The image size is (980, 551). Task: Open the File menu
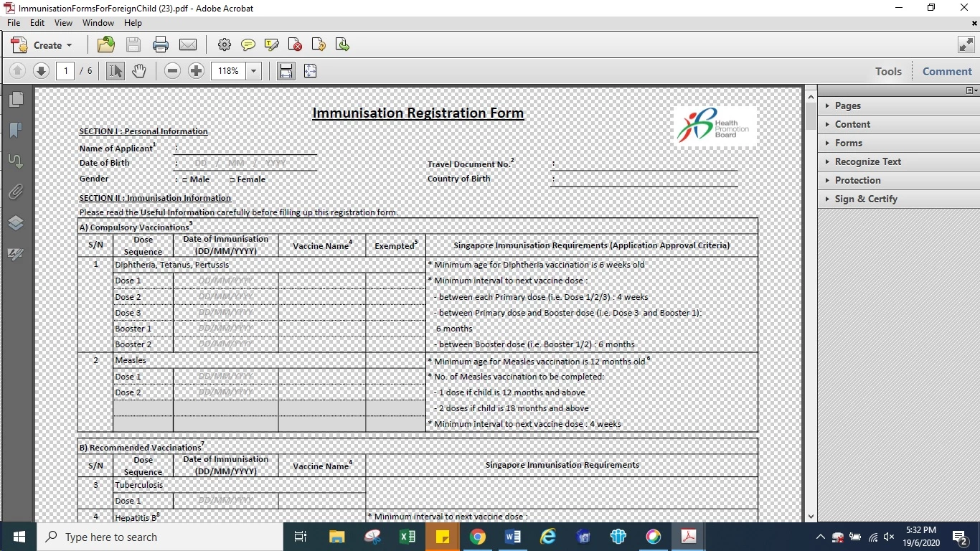pos(14,23)
